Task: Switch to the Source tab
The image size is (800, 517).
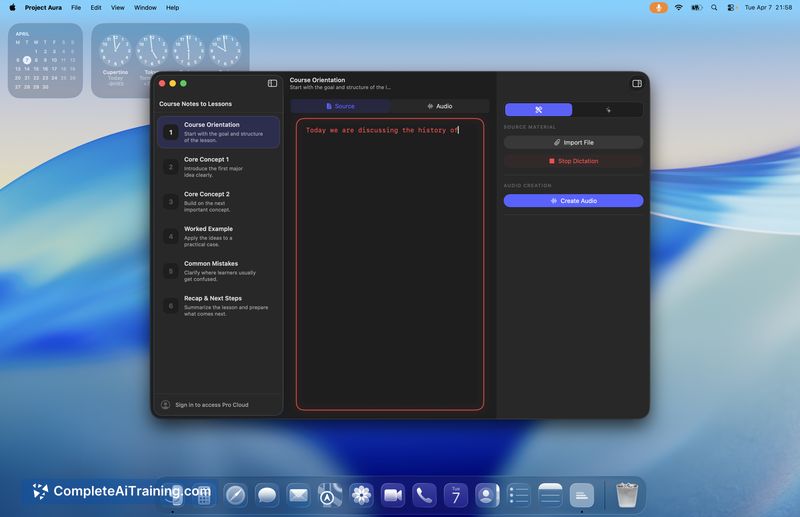Action: click(340, 106)
